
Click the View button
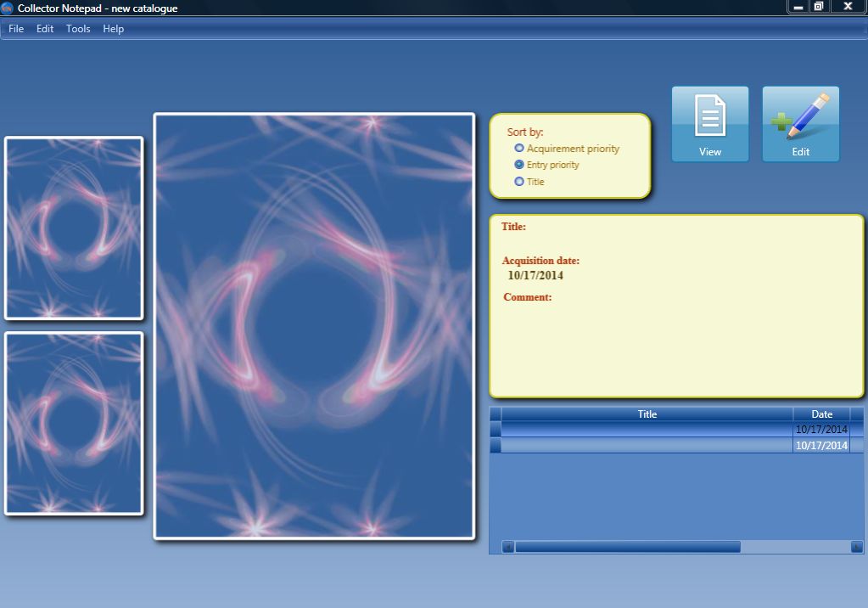pyautogui.click(x=709, y=123)
